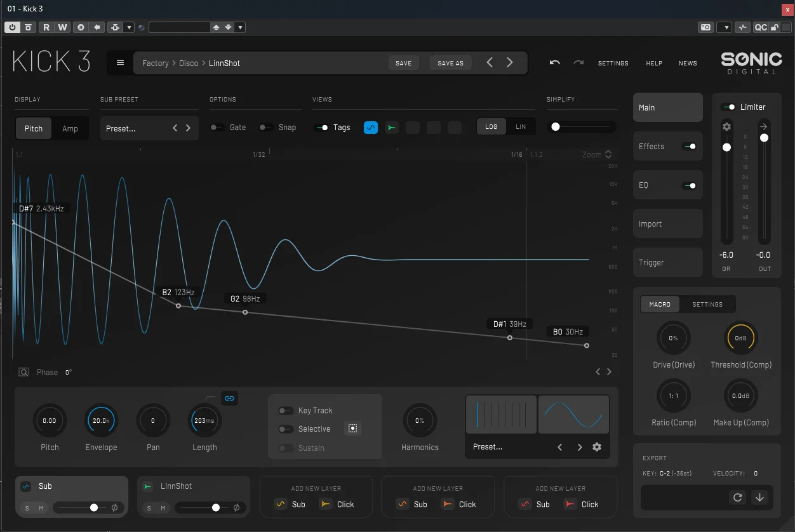795x532 pixels.
Task: Select the blue sub layer view icon
Action: tap(371, 128)
